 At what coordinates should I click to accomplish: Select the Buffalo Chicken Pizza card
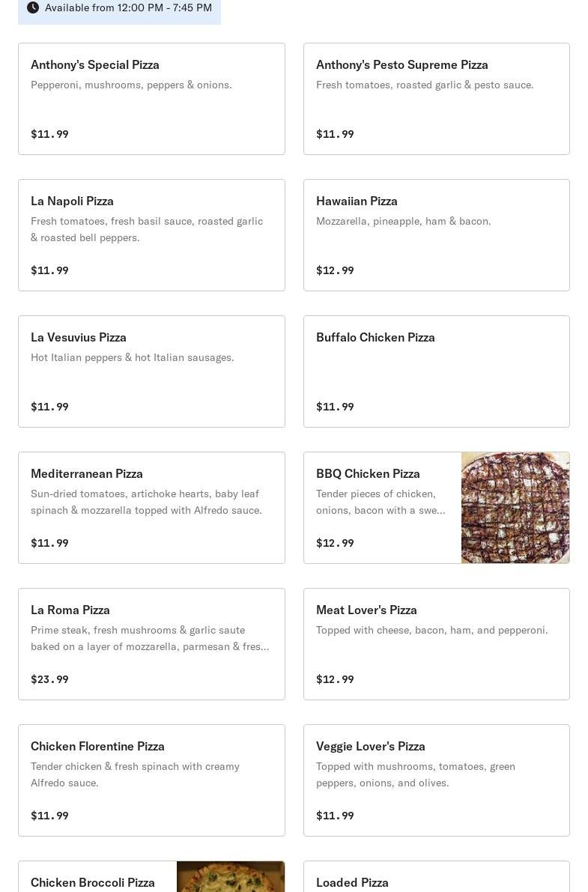(436, 371)
